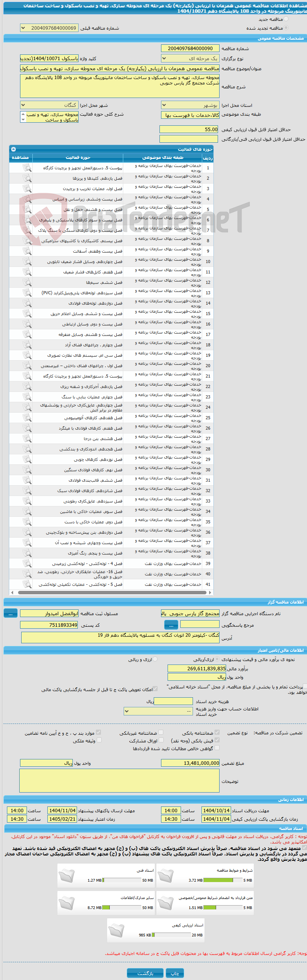Click the برآورد مالی input field
Image resolution: width=307 pixels, height=980 pixels.
197,668
